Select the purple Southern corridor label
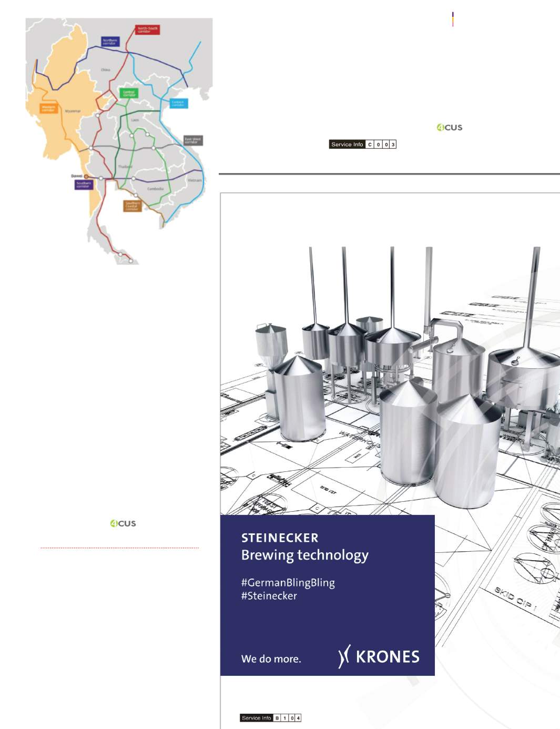Screen dimensions: 560x729 83,184
